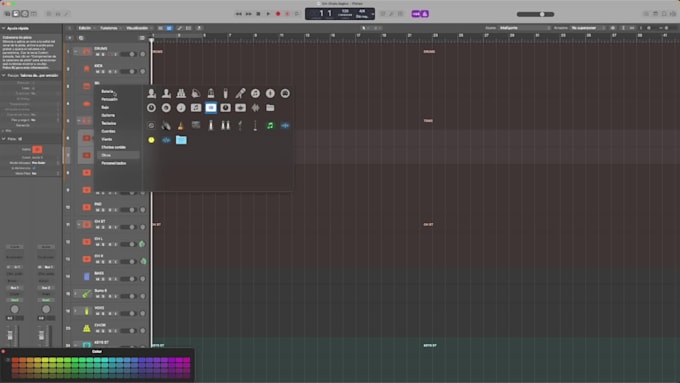Choose the highlighted blue-bordered icon

tap(211, 108)
